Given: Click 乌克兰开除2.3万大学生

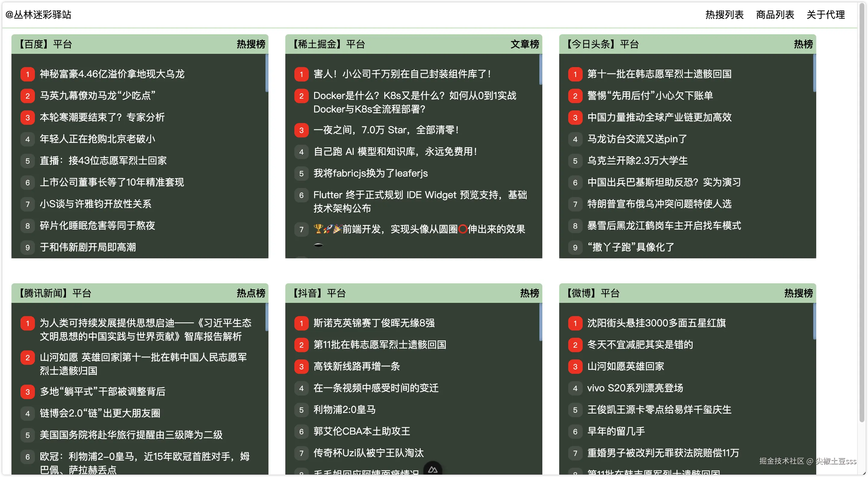Looking at the screenshot, I should [x=637, y=161].
